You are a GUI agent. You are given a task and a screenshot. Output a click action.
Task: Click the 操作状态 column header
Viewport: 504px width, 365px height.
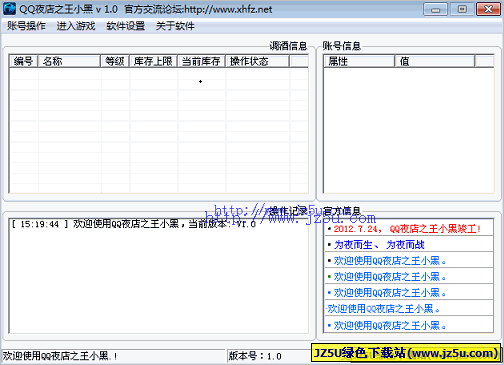click(x=257, y=61)
